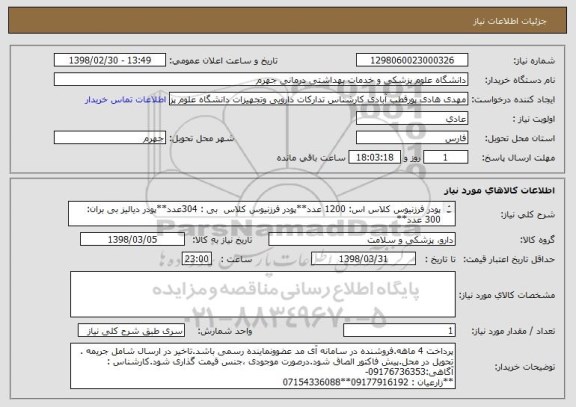
Task: Click the شماره نیاز label
Action: pyautogui.click(x=534, y=61)
